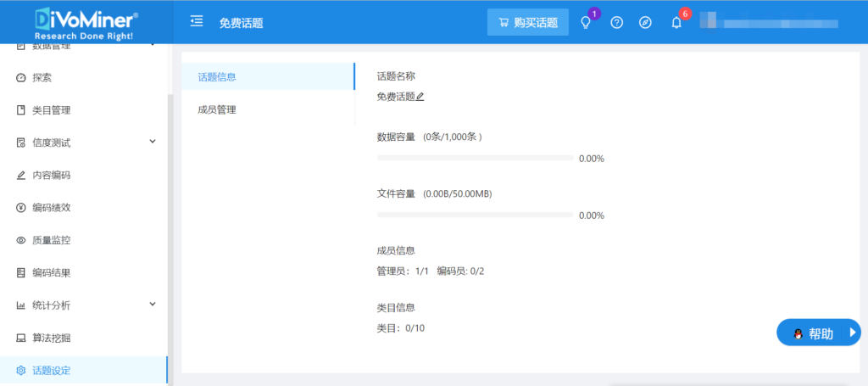868x386 pixels.
Task: Click the penguin icon on 帮助 button
Action: [x=798, y=334]
